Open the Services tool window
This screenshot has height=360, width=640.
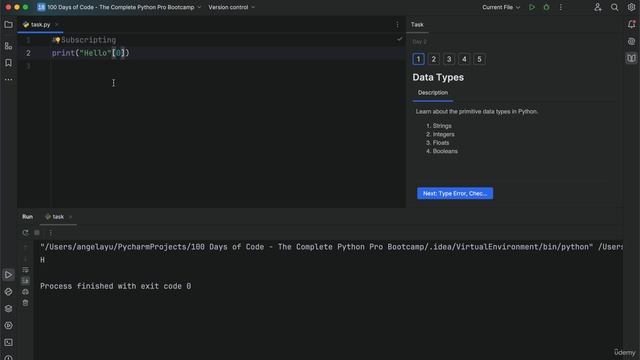click(x=8, y=326)
